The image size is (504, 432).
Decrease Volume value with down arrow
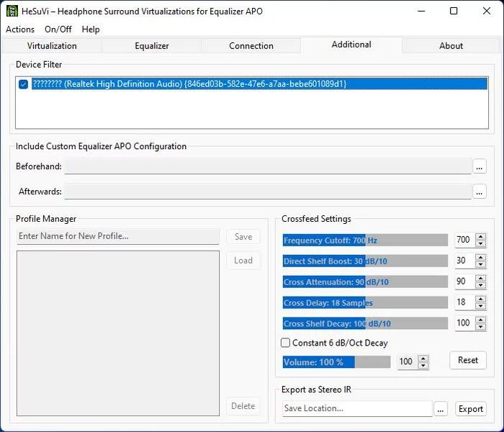(423, 365)
